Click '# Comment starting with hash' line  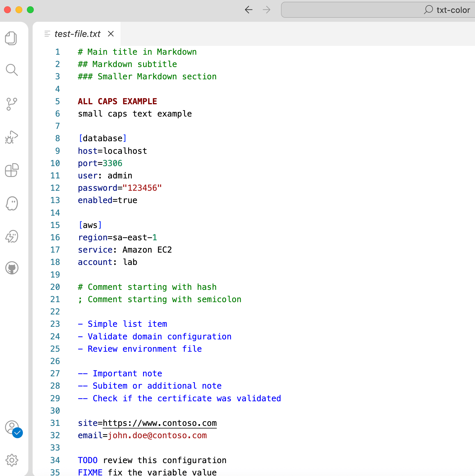[x=147, y=287]
